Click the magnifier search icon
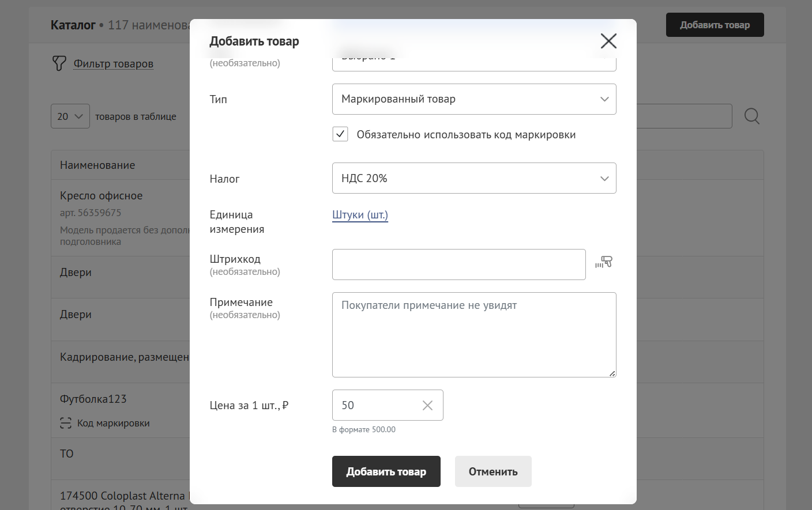 click(751, 116)
